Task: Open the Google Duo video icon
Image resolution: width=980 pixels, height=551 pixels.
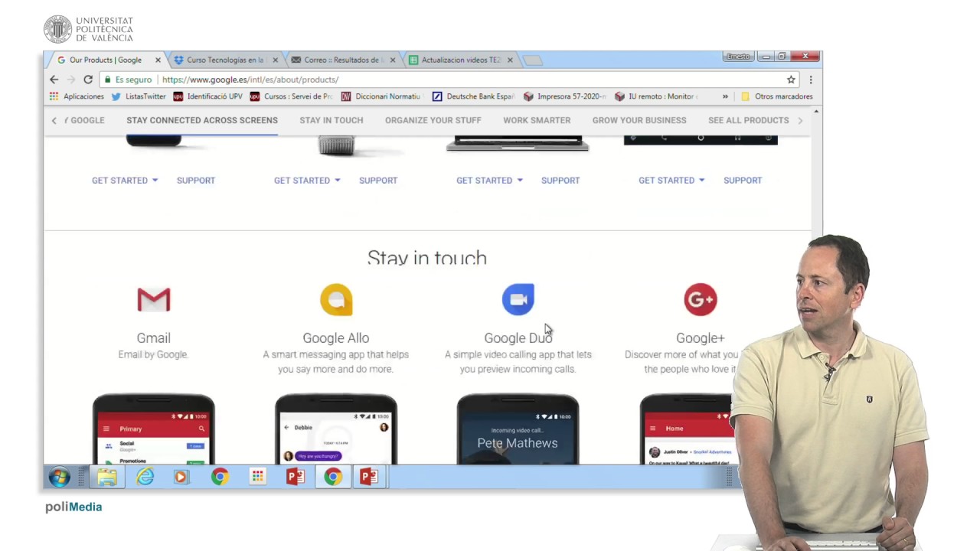Action: tap(518, 299)
